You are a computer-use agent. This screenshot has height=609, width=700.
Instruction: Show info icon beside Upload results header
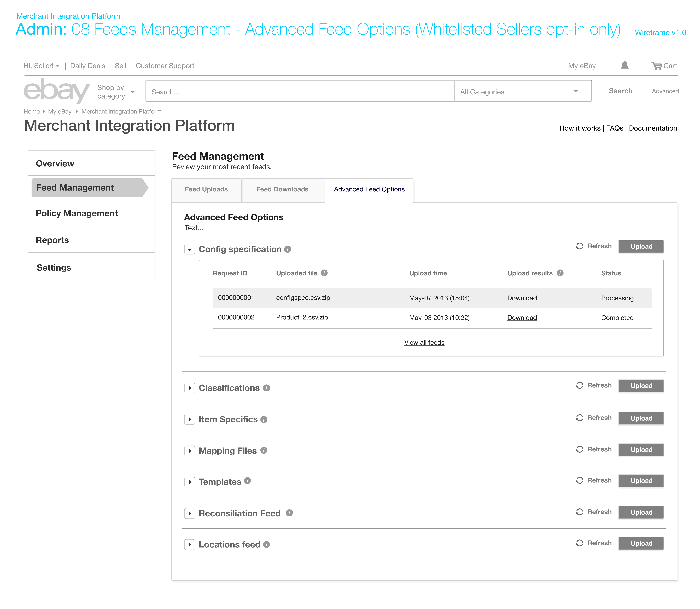click(560, 273)
